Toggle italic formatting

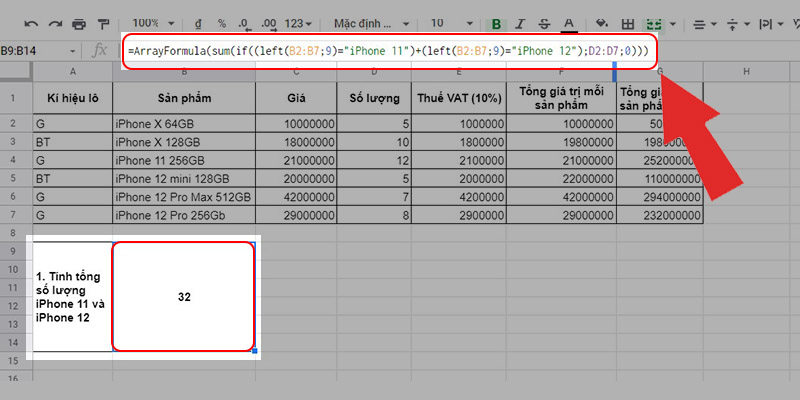[x=520, y=24]
